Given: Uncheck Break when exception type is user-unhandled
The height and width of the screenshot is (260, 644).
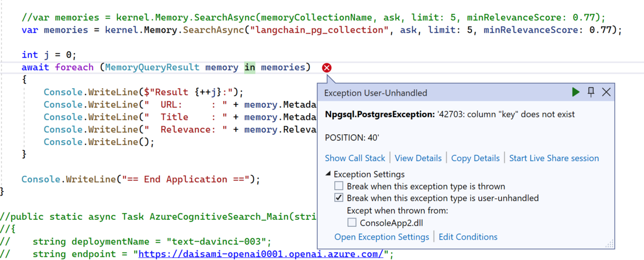Looking at the screenshot, I should [339, 198].
